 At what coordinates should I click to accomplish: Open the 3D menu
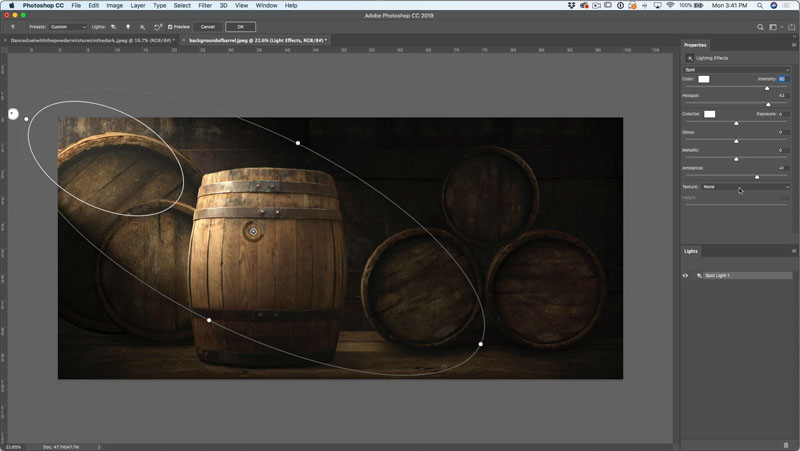(223, 5)
